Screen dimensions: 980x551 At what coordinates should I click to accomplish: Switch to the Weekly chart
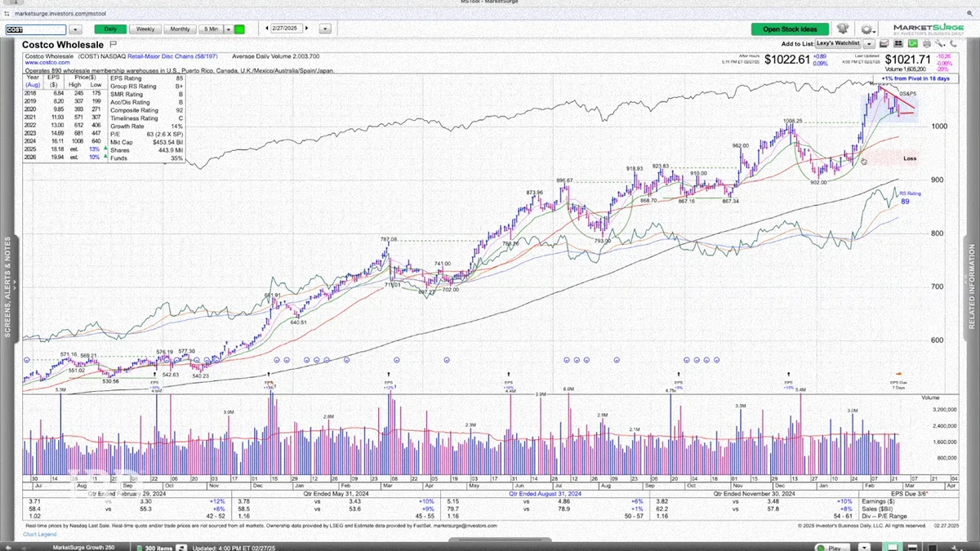click(x=145, y=29)
